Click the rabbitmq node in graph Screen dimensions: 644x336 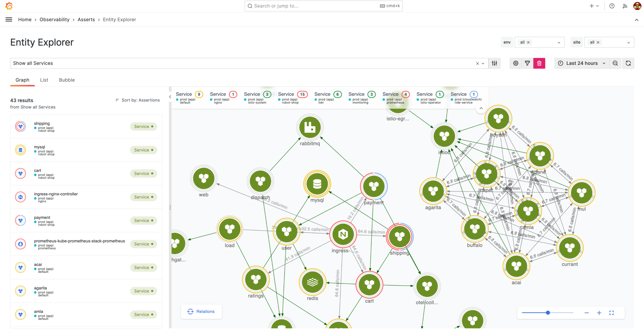coord(310,127)
